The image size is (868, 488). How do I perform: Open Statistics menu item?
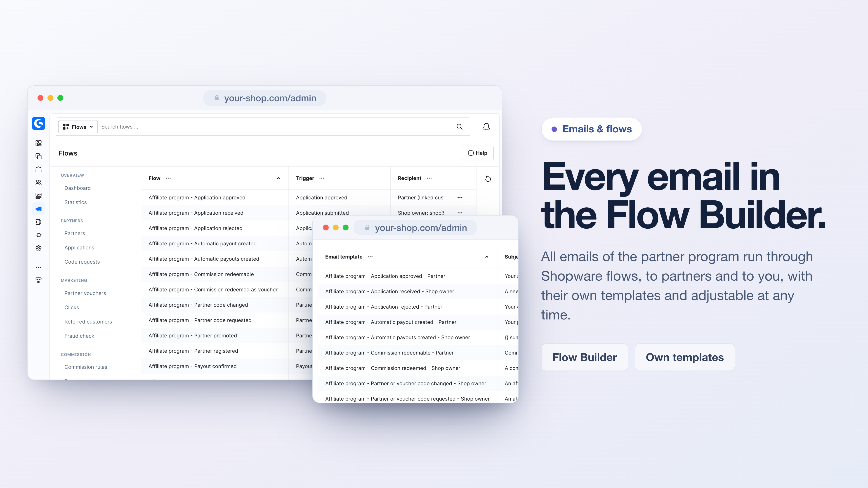pyautogui.click(x=75, y=202)
